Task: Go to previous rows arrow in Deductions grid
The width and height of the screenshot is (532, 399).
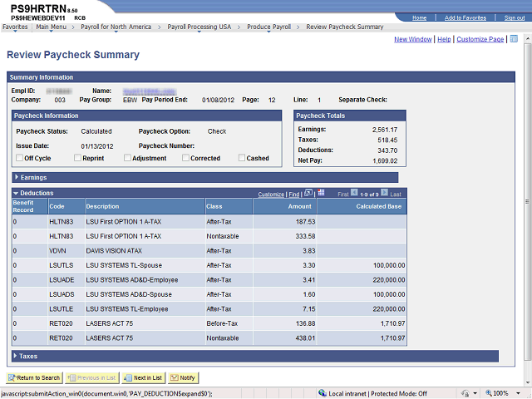Action: pyautogui.click(x=354, y=193)
